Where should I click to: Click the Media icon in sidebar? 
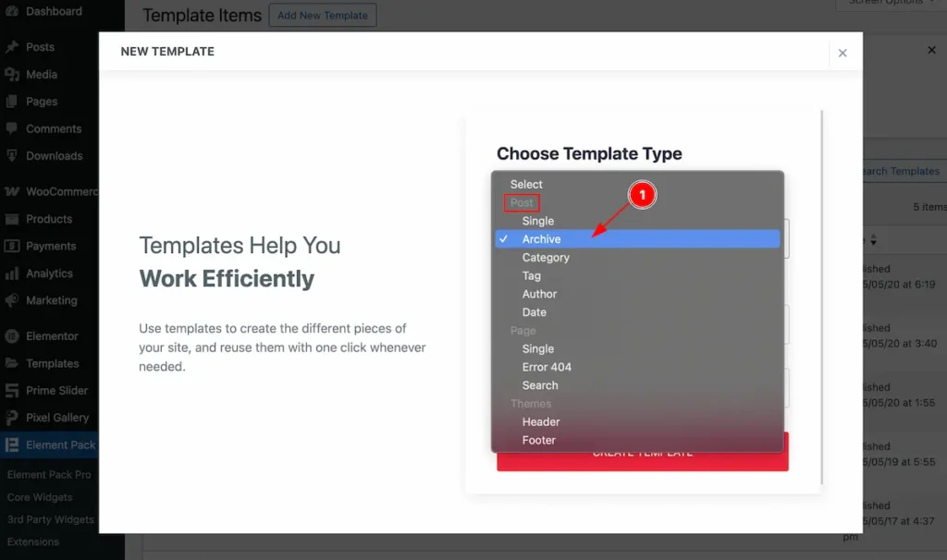(12, 75)
